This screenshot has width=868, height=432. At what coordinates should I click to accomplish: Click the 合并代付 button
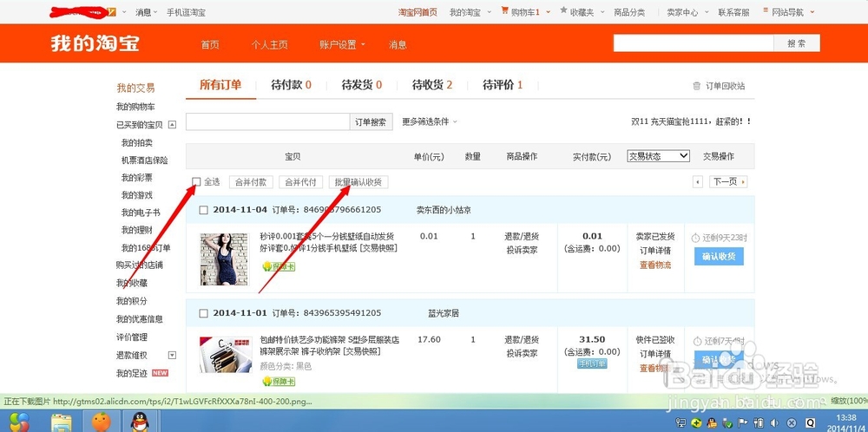[x=300, y=182]
